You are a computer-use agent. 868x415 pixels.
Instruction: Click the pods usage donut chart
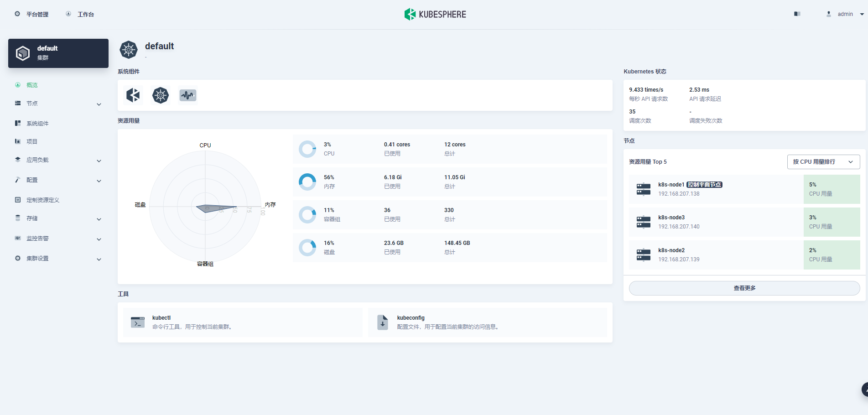307,215
